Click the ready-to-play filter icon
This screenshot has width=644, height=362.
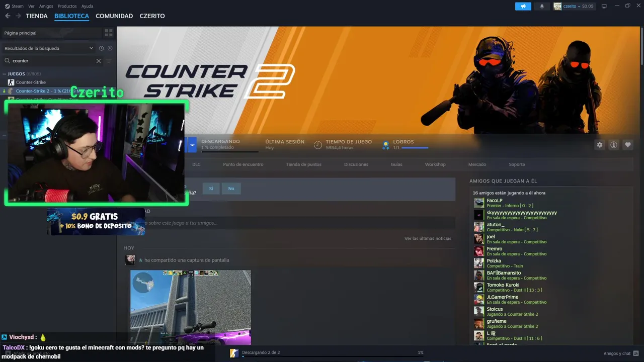coord(110,48)
